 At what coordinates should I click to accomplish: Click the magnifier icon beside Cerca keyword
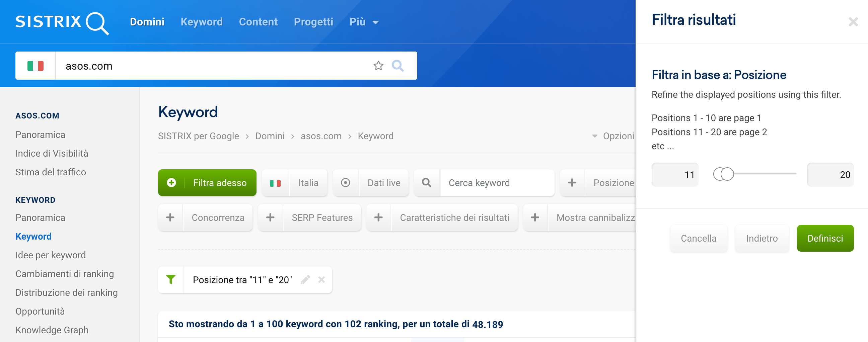[427, 182]
